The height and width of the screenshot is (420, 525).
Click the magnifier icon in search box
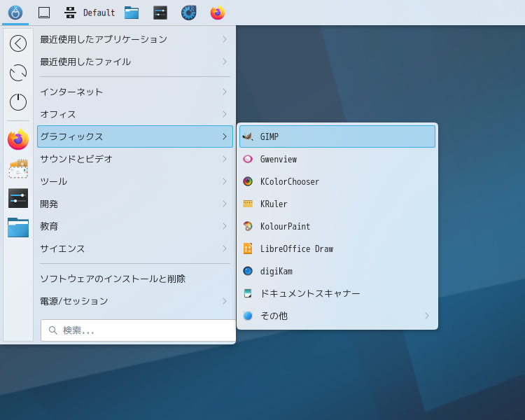tap(53, 330)
